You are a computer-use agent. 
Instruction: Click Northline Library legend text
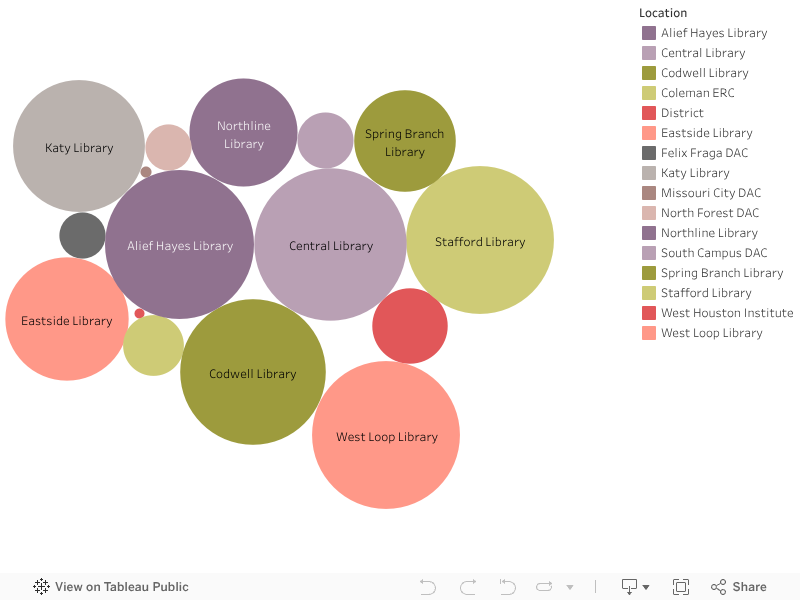pyautogui.click(x=709, y=233)
